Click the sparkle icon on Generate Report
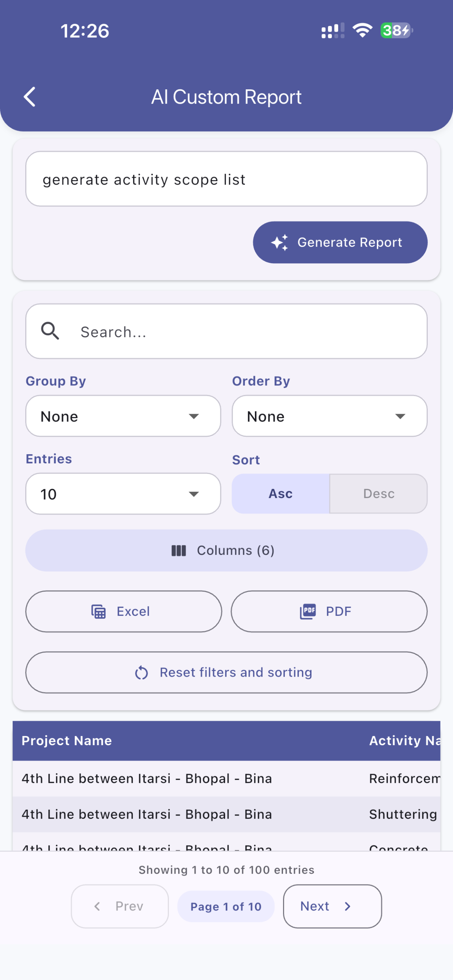This screenshot has width=453, height=980. [x=279, y=242]
